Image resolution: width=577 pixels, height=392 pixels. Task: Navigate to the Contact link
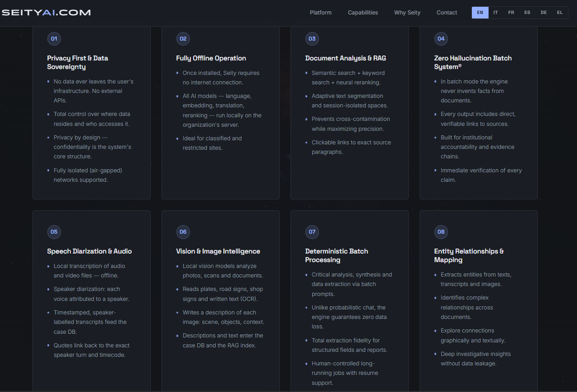(x=447, y=13)
